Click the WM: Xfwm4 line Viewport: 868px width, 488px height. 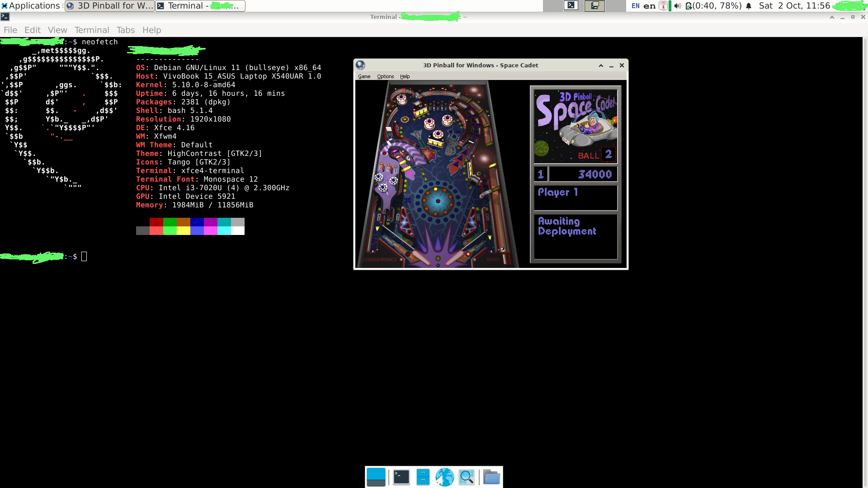pos(156,136)
